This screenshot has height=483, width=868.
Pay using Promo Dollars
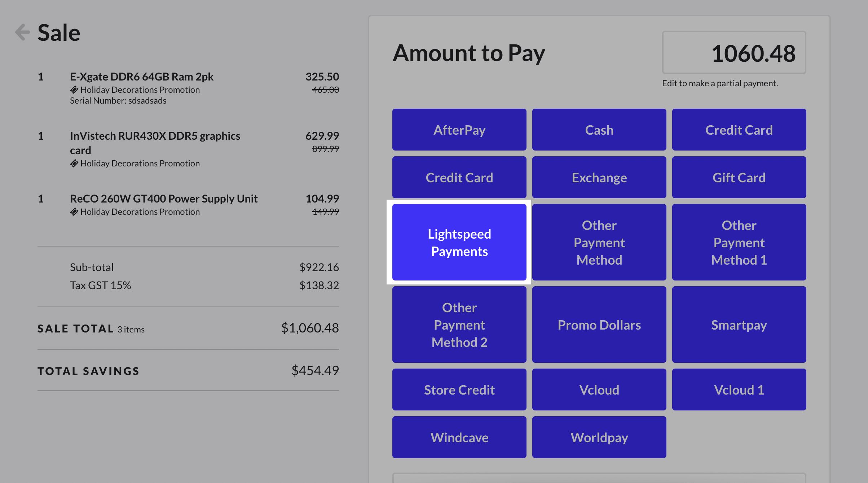coord(599,325)
